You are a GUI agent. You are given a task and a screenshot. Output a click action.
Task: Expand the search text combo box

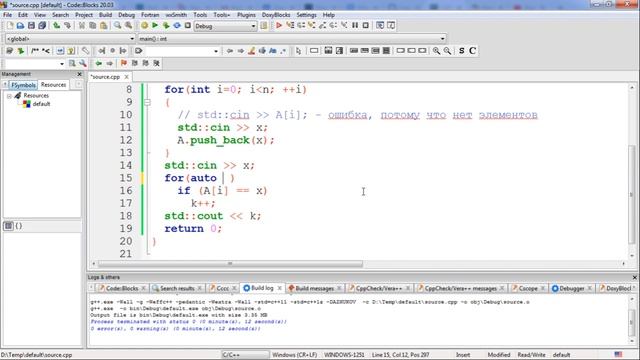tap(216, 51)
